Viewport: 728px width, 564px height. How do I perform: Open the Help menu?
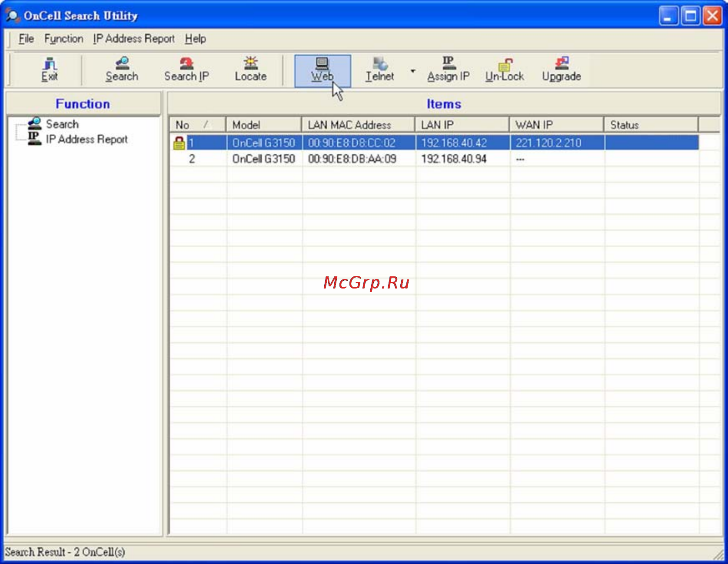coord(195,39)
